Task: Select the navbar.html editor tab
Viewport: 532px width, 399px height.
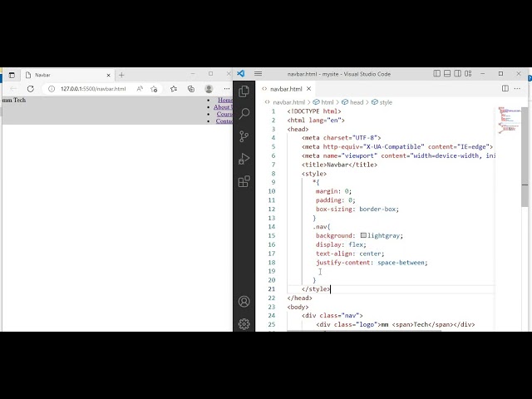Action: [x=286, y=89]
